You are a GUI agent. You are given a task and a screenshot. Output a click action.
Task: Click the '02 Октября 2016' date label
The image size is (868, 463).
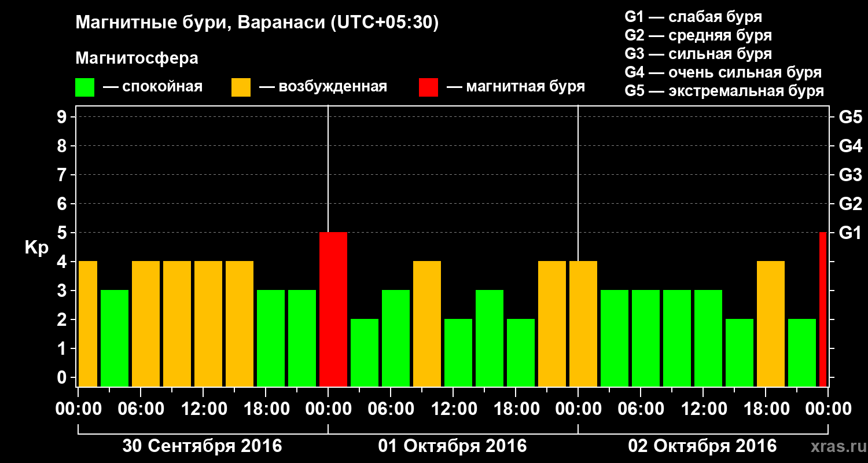point(703,446)
